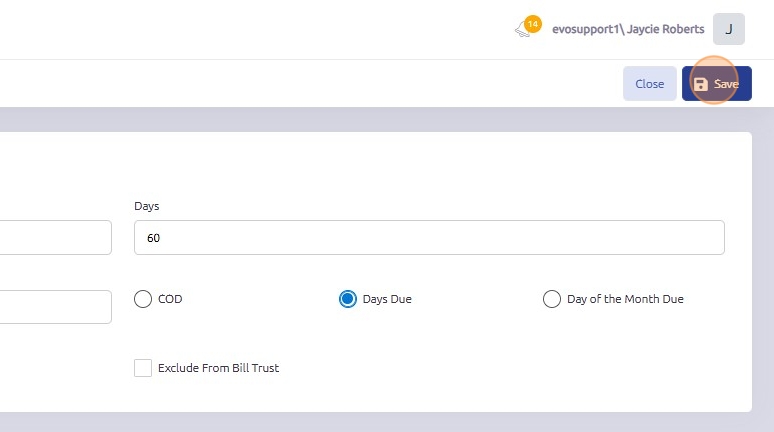
Task: Focus the Days input field showing 60
Action: 429,238
